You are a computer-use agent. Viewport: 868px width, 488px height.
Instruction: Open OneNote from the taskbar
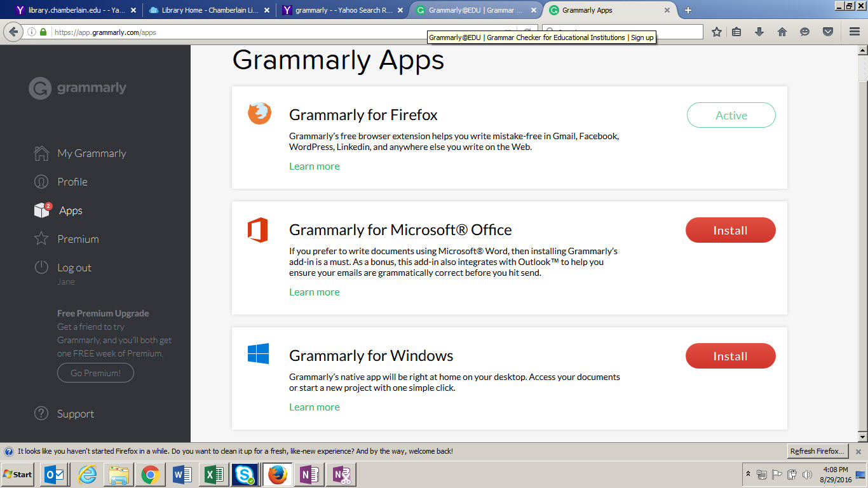(309, 475)
